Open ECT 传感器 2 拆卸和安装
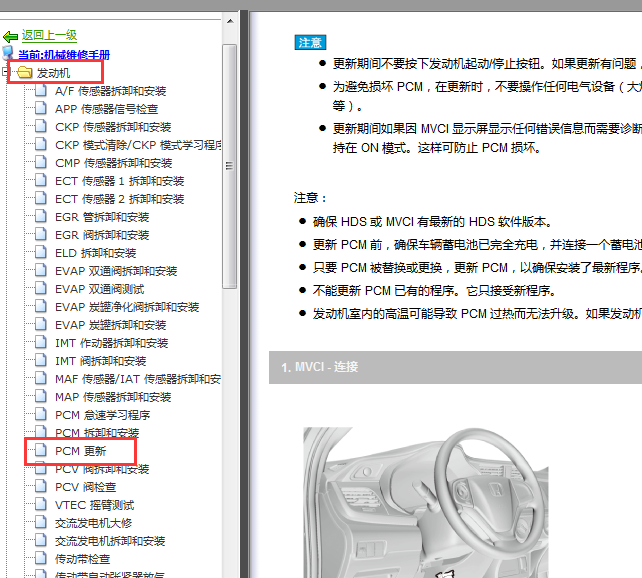Screen dimensions: 642x578 point(120,199)
